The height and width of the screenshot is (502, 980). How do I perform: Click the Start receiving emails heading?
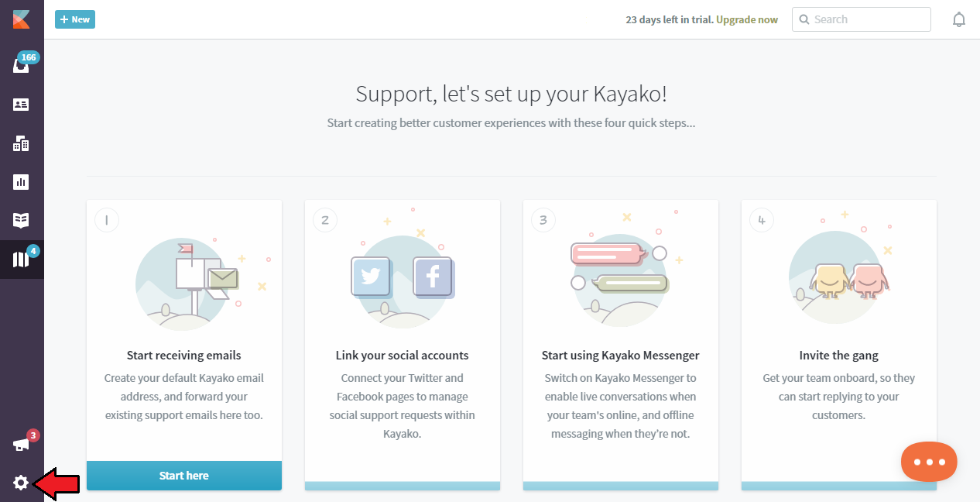[184, 356]
